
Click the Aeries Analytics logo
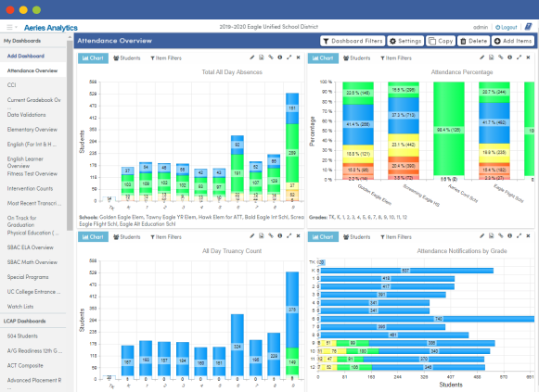pos(51,28)
